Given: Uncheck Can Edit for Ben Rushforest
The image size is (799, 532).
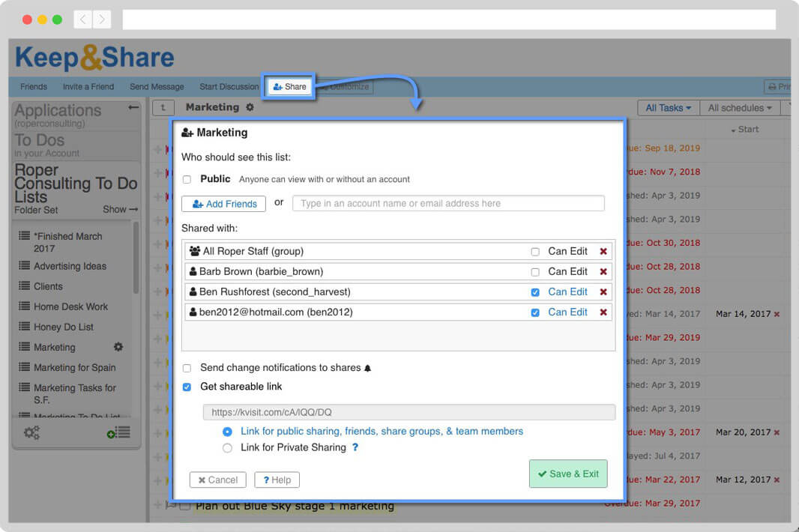Looking at the screenshot, I should point(535,292).
